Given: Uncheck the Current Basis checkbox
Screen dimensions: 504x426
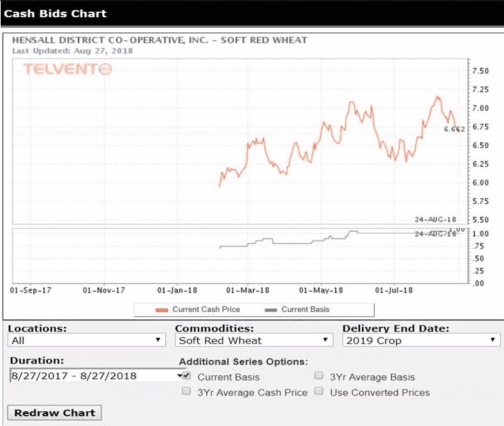Looking at the screenshot, I should click(187, 376).
